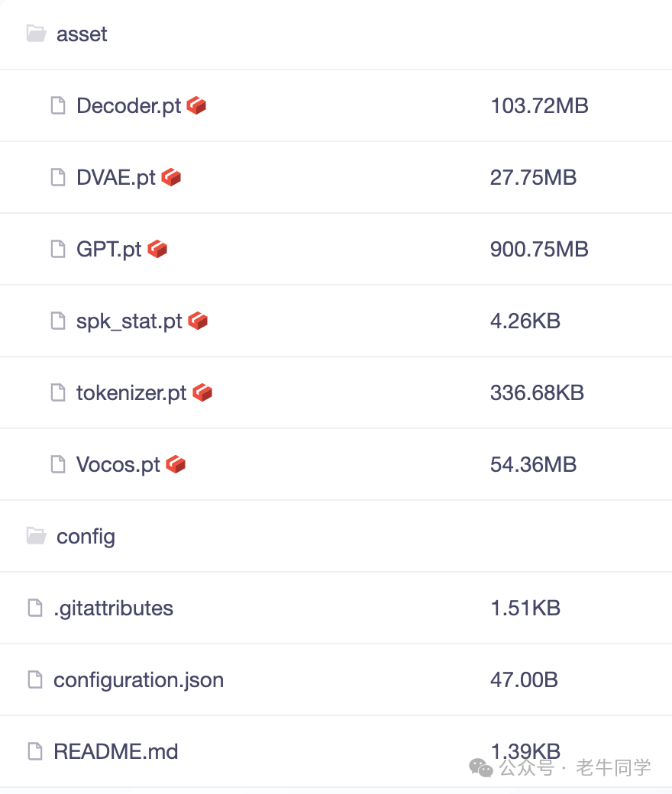Click the file icon next to Decoder.pt
This screenshot has width=672, height=794.
coord(58,106)
